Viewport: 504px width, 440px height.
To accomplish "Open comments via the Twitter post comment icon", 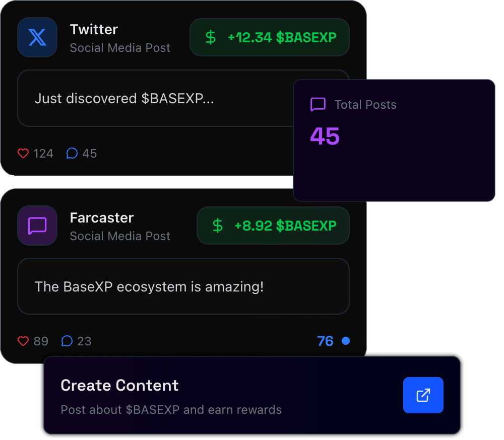I will click(72, 153).
